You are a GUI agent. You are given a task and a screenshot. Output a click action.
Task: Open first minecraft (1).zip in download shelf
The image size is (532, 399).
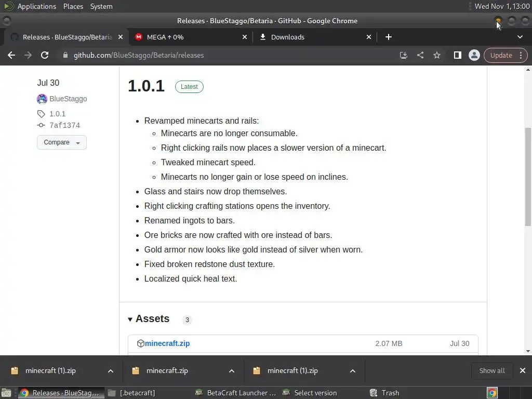pos(50,370)
